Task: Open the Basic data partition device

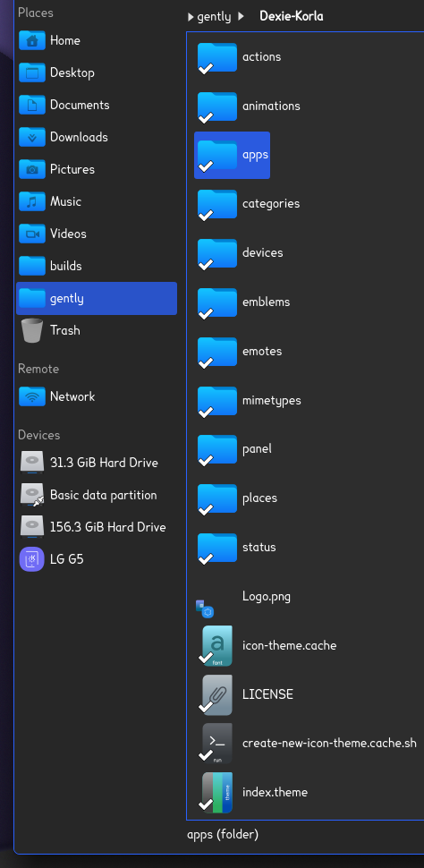Action: point(97,495)
